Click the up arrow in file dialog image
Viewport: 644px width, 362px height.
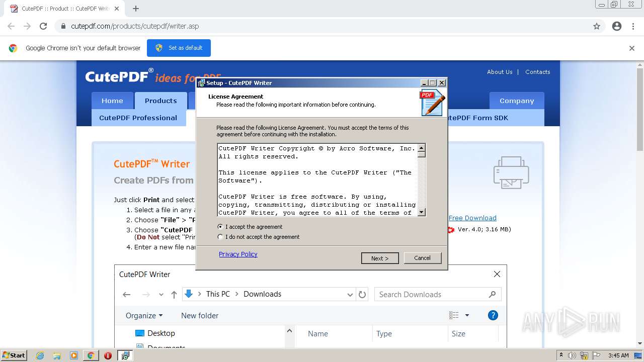(174, 295)
